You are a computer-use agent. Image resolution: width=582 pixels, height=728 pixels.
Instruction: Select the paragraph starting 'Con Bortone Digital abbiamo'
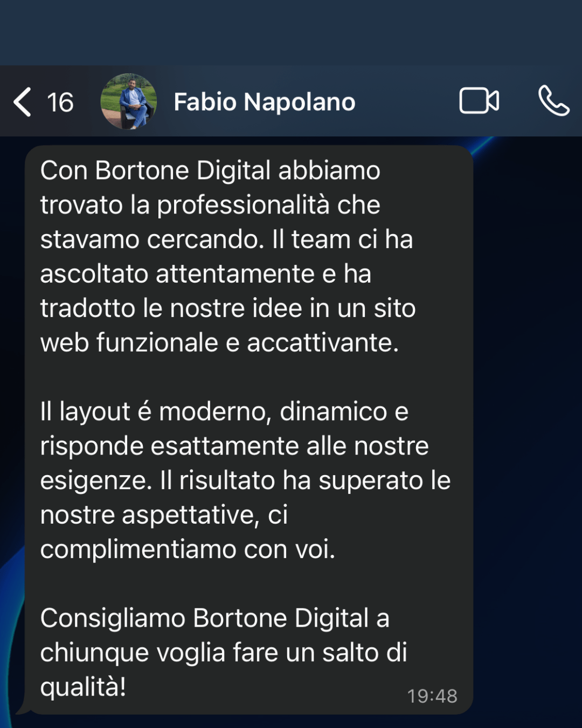click(228, 256)
